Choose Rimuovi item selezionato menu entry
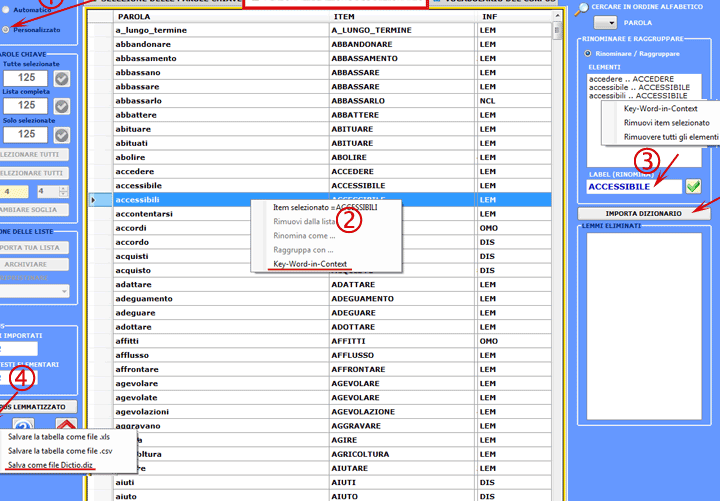 [666, 122]
